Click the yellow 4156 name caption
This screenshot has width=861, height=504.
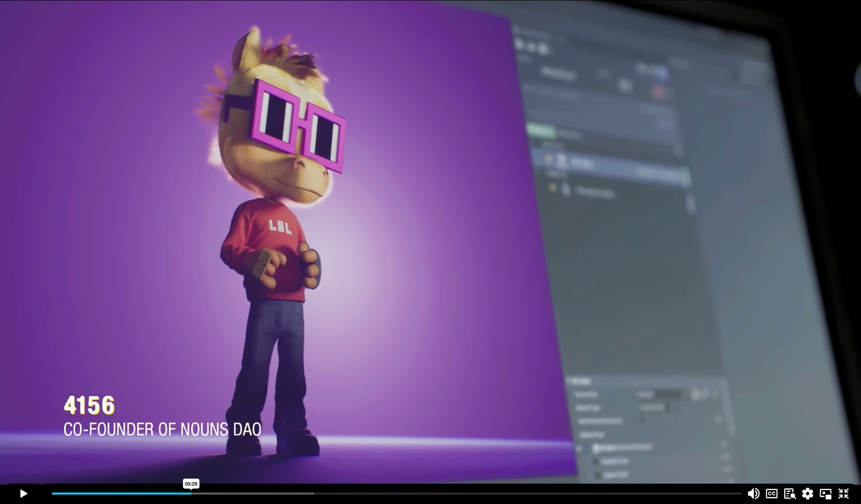point(89,405)
